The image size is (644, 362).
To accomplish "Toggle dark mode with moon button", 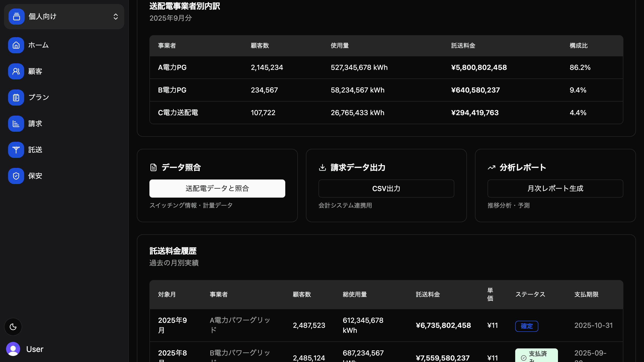I will (13, 327).
